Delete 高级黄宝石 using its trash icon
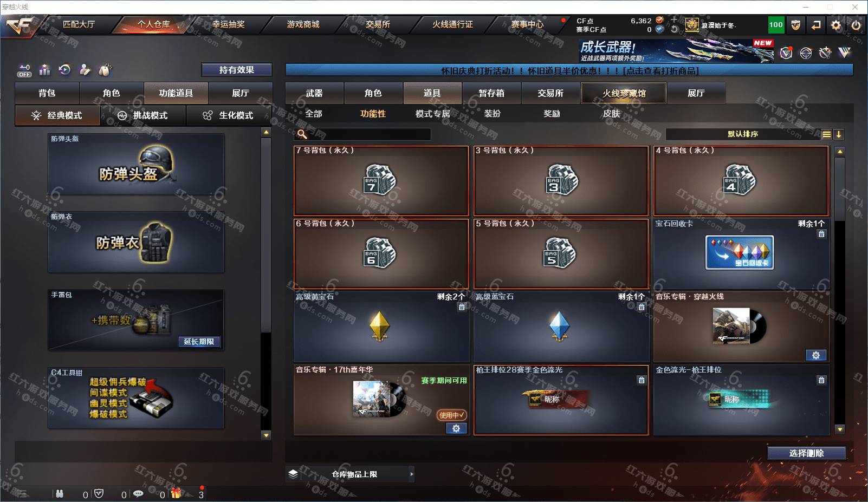Image resolution: width=868 pixels, height=502 pixels. 462,307
